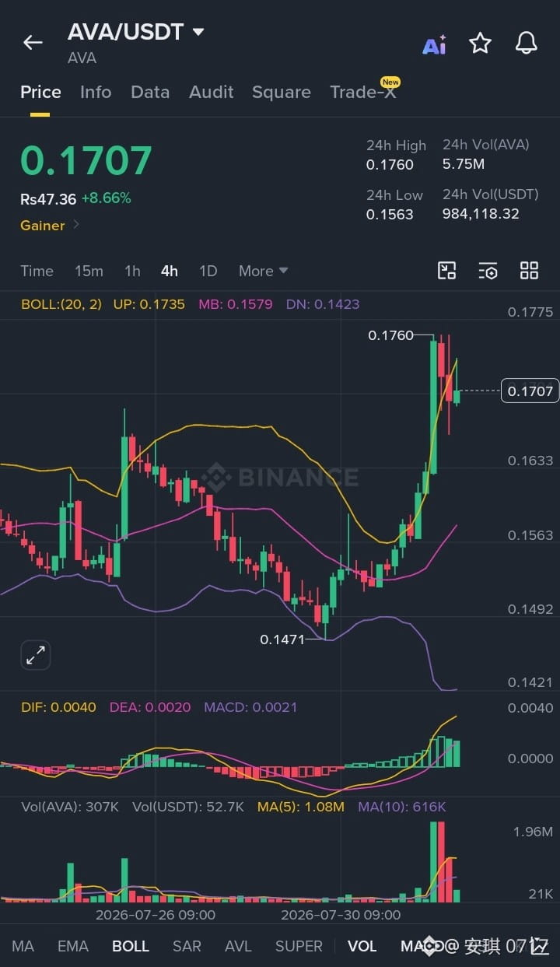Enable the AVL indicator
Image resolution: width=560 pixels, height=967 pixels.
238,946
